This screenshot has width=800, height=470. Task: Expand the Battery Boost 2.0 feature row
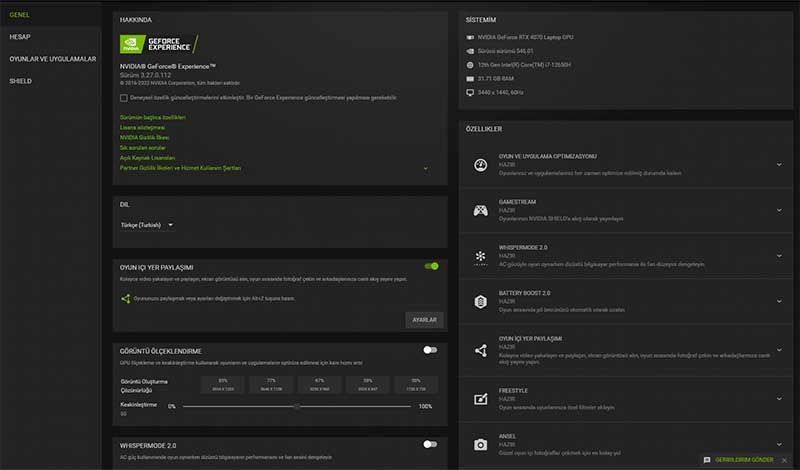coord(779,301)
